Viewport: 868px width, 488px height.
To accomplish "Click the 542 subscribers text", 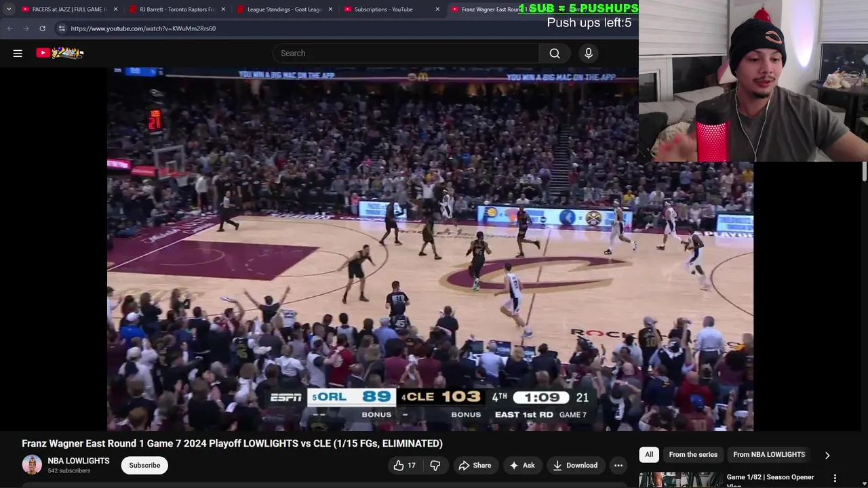I will [x=68, y=470].
